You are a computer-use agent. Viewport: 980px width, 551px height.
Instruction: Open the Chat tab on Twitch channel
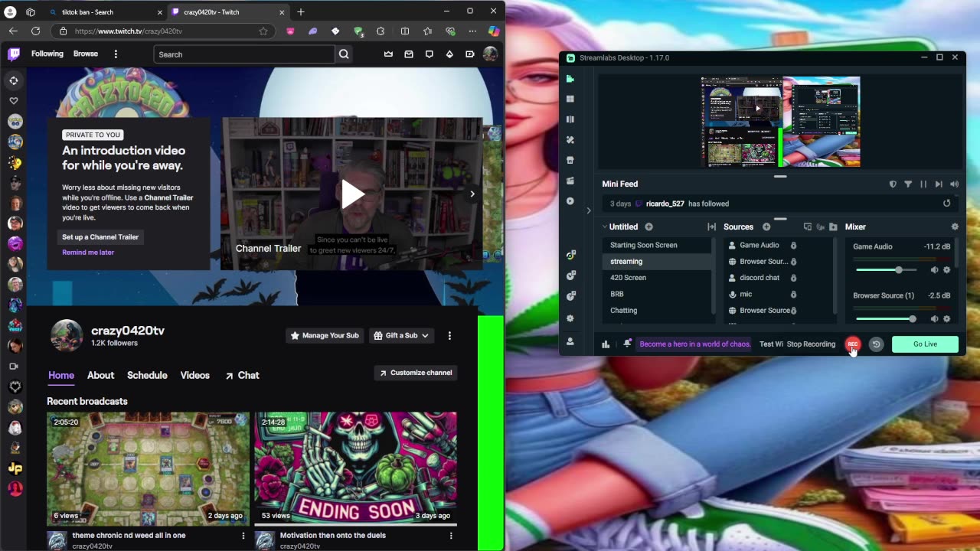coord(242,375)
